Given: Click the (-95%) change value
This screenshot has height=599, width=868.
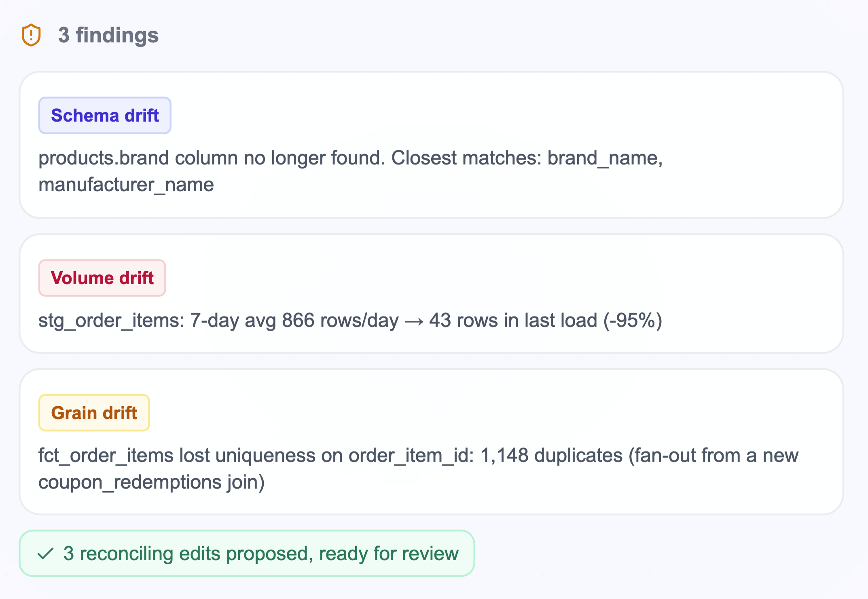Looking at the screenshot, I should (x=633, y=321).
